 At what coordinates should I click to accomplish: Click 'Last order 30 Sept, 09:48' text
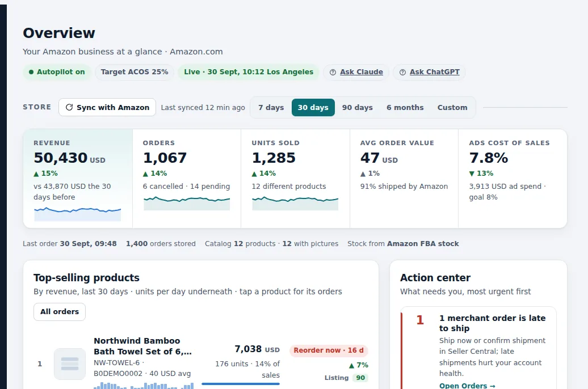click(70, 244)
